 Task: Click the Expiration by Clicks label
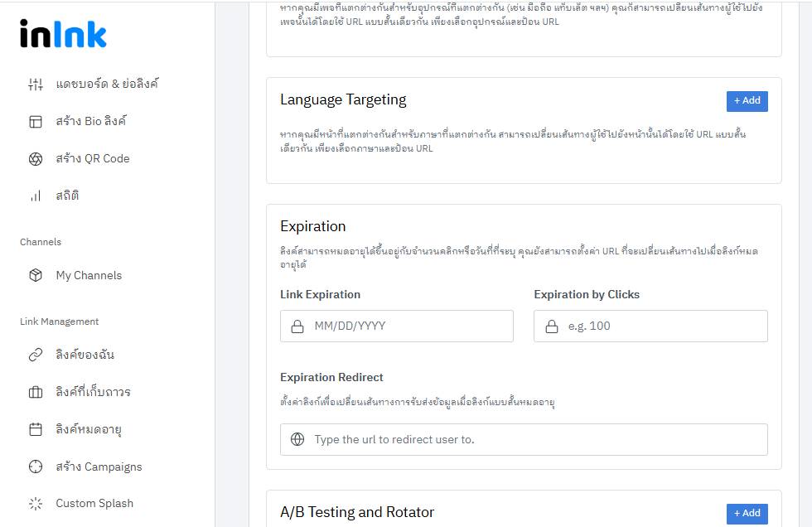tap(587, 294)
